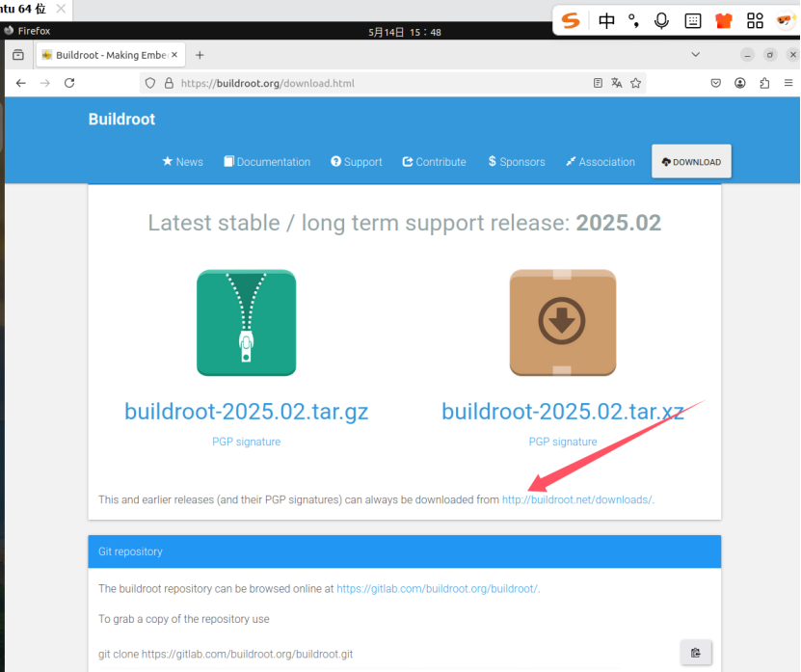
Task: Activate voice input microphone
Action: tap(661, 21)
